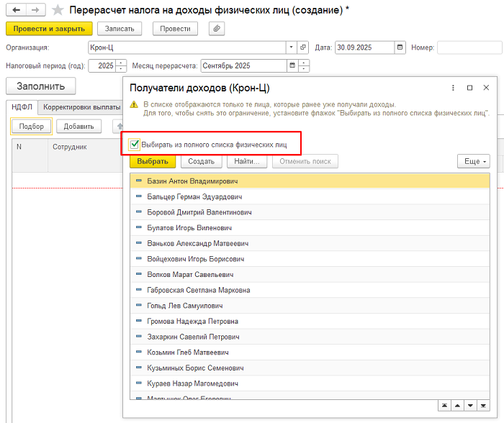Open the Месяц перерасчета month picker
Screen dimensions: 504x423
pyautogui.click(x=292, y=65)
